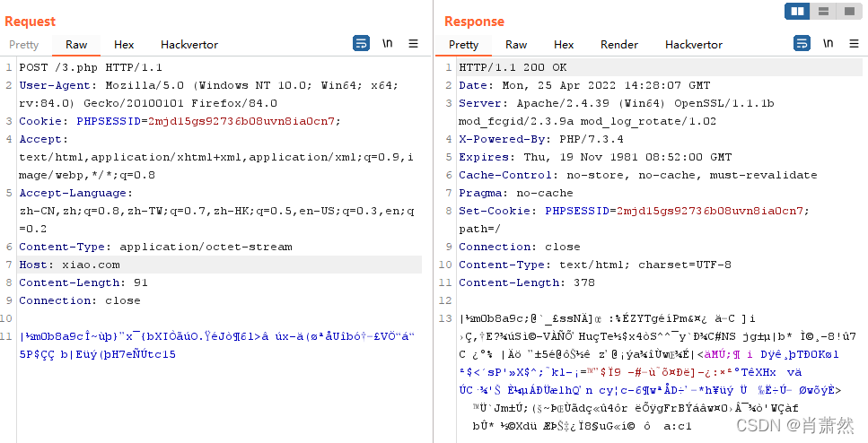Open the Pretty tab in Request pane
The image size is (868, 443).
24,45
